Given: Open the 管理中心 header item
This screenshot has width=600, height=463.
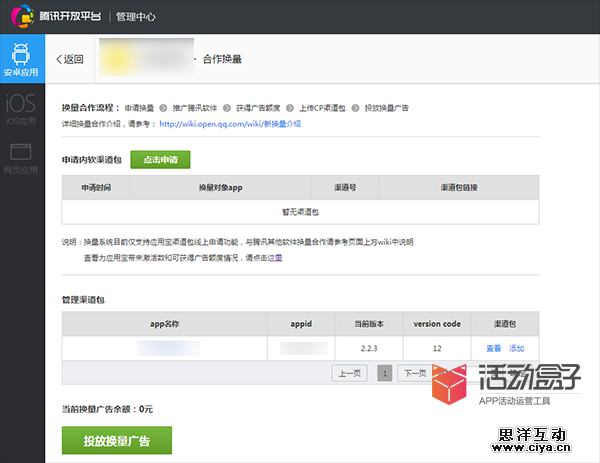Looking at the screenshot, I should point(140,16).
